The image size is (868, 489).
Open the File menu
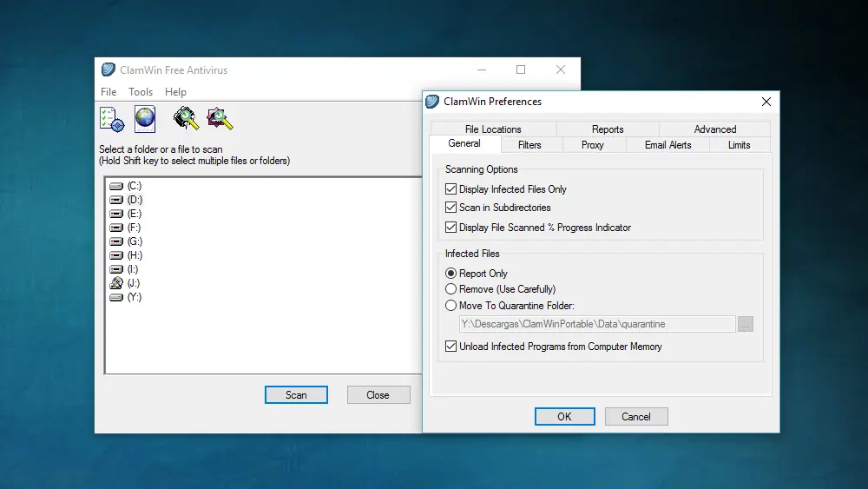coord(108,92)
